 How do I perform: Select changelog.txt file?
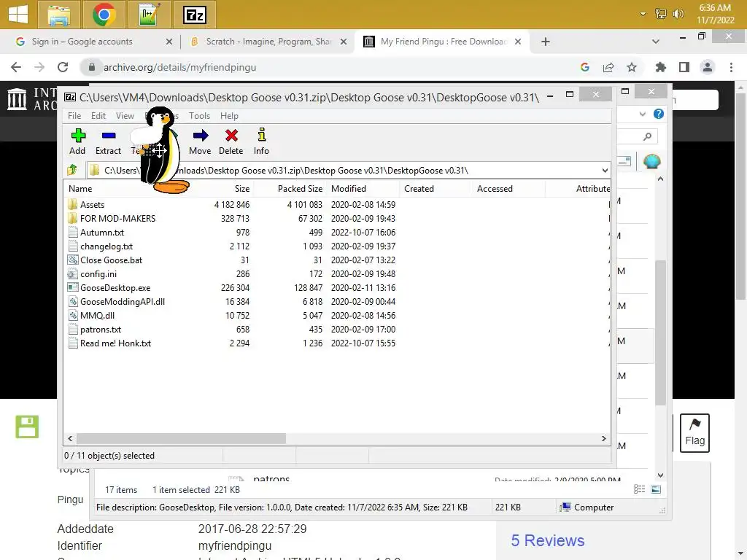point(107,246)
